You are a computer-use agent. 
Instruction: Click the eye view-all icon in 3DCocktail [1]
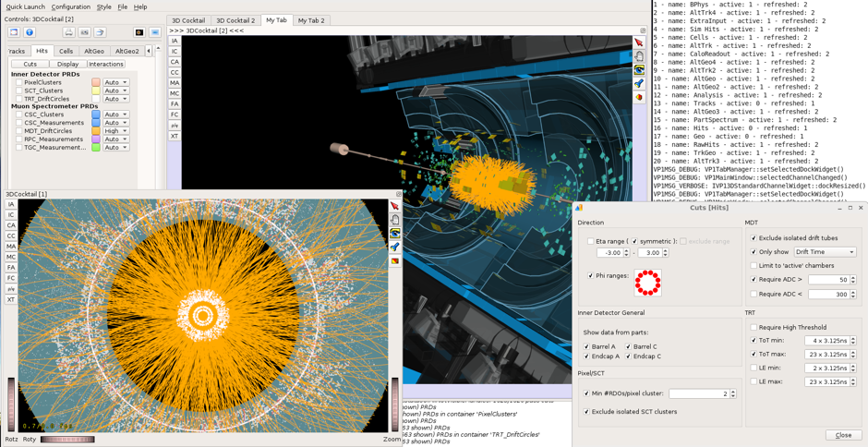click(x=394, y=233)
